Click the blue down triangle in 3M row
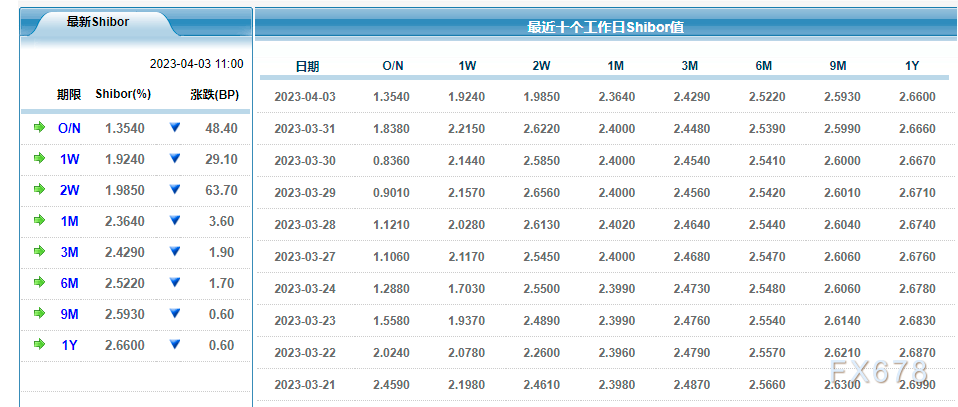 (175, 251)
